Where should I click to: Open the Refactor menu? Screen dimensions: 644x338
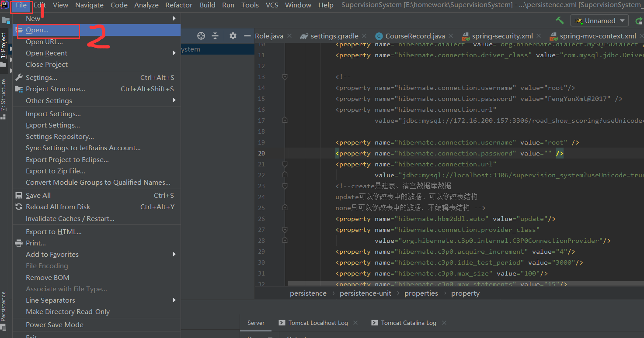click(179, 5)
